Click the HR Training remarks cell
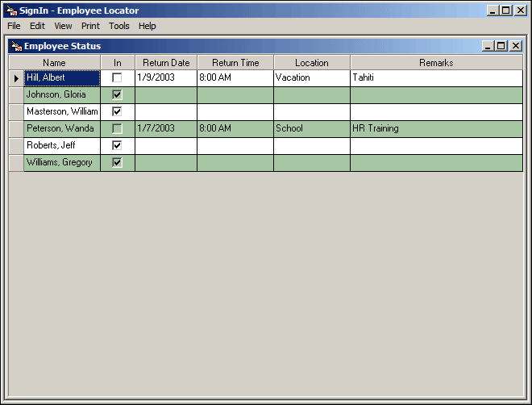Viewport: 532px width, 405px height. 436,129
